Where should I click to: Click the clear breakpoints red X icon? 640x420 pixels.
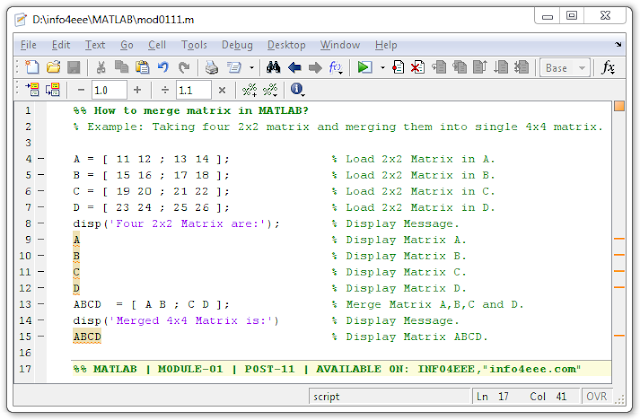[x=418, y=67]
